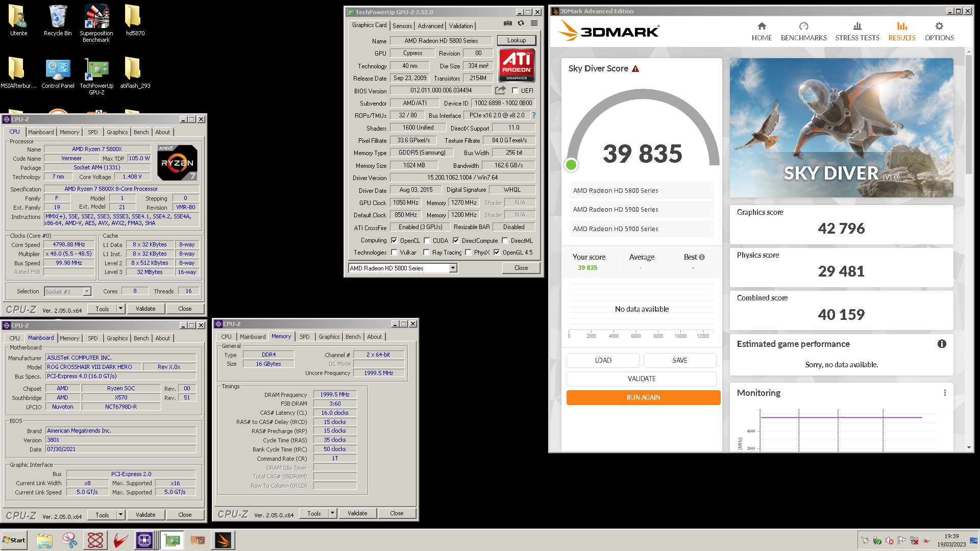Click RUN AGAIN in 3DMark
This screenshot has height=551, width=980.
[643, 397]
